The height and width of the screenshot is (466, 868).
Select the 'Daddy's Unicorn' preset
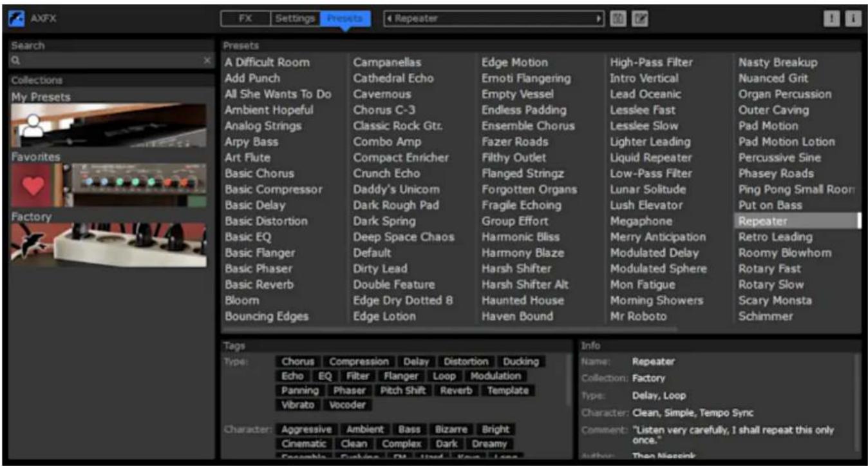pos(397,189)
